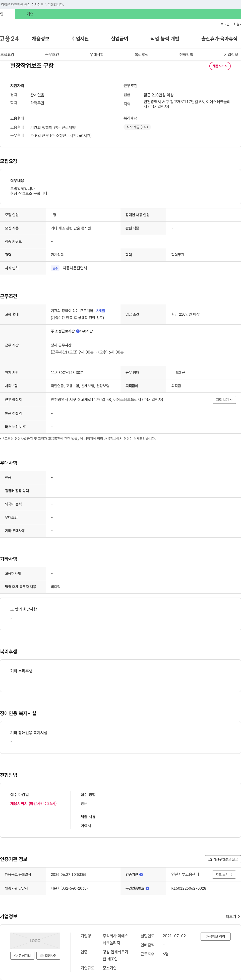Open the 출산휴가·육아휴직 menu
This screenshot has width=241, height=980.
click(219, 39)
